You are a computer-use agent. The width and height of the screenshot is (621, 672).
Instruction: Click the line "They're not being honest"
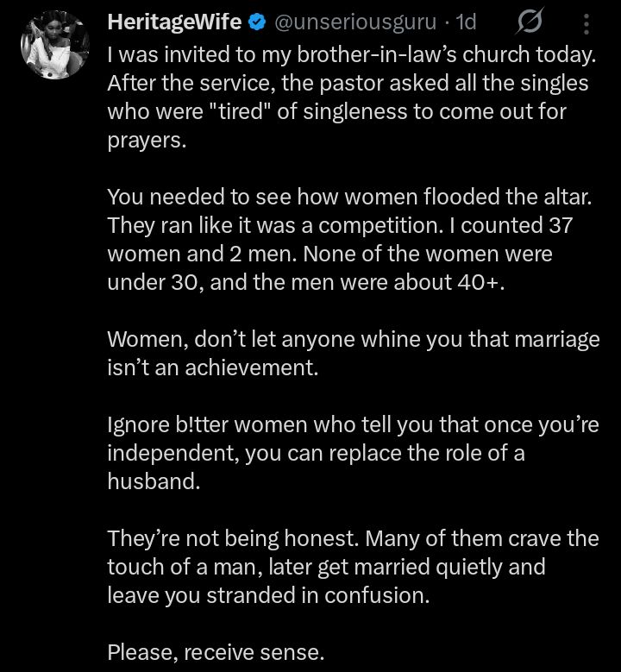click(x=233, y=538)
